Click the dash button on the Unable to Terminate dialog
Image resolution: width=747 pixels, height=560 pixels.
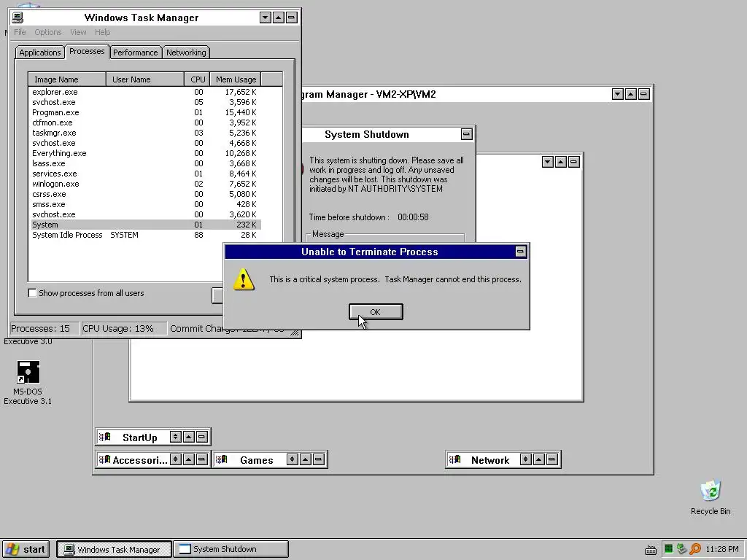point(521,252)
